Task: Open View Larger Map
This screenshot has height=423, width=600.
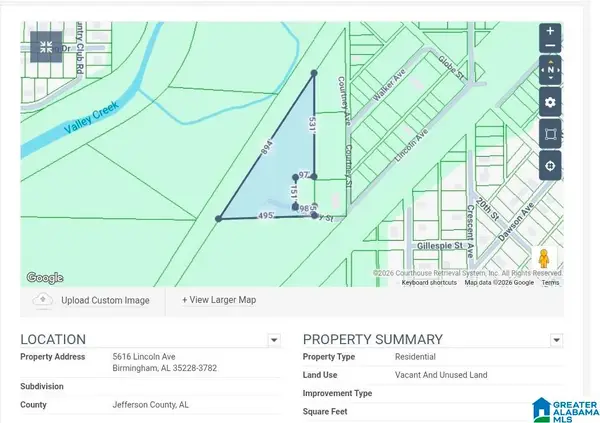Action: point(218,300)
